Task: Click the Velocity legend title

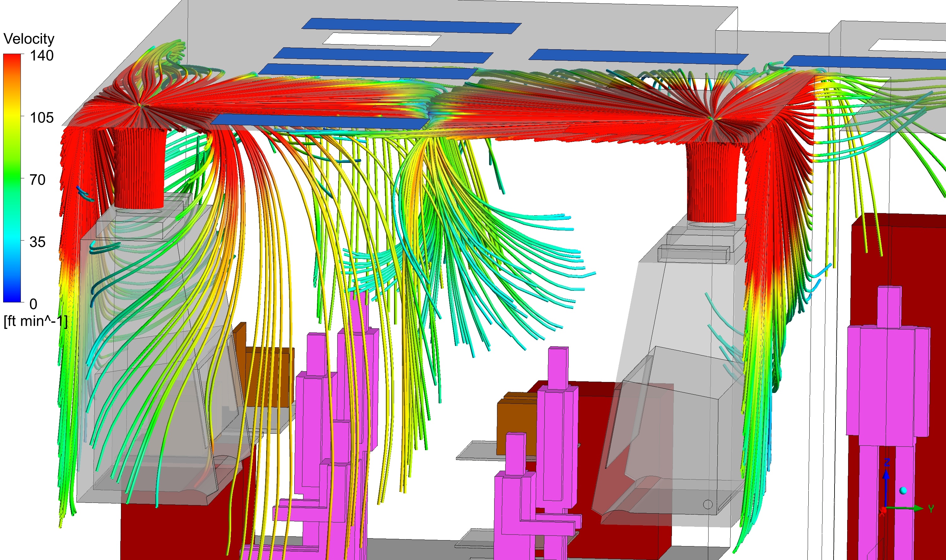Action: pos(29,39)
